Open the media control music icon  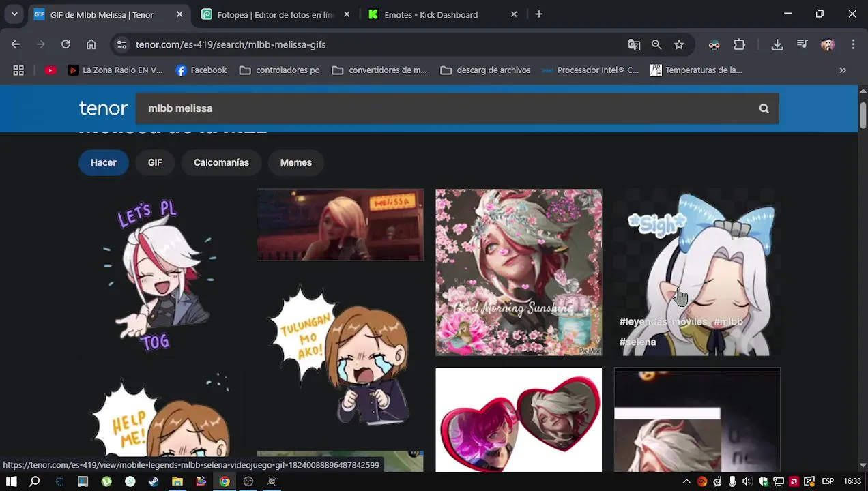[x=802, y=44]
